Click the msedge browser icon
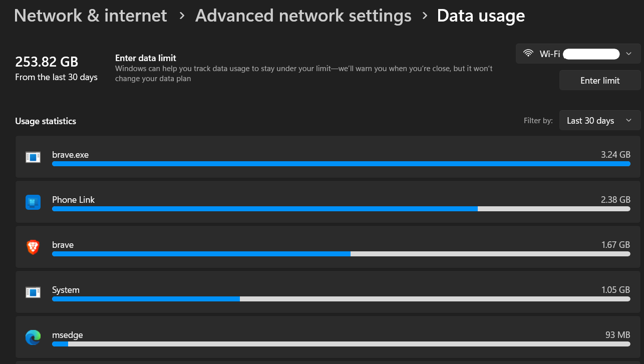 [x=33, y=337]
